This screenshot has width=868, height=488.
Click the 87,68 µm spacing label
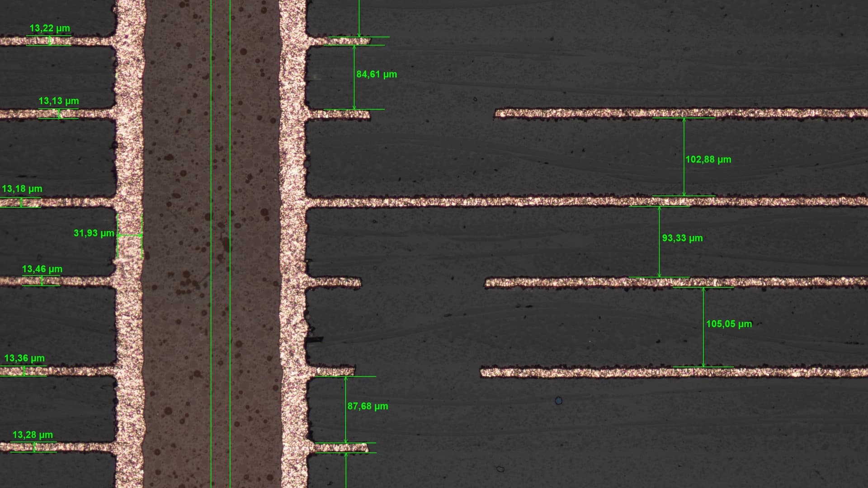(x=368, y=406)
